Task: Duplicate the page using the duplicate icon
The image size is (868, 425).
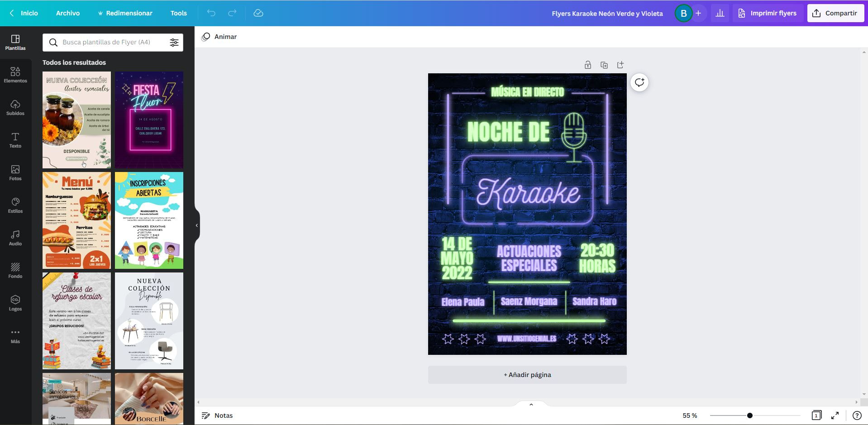Action: click(x=604, y=65)
